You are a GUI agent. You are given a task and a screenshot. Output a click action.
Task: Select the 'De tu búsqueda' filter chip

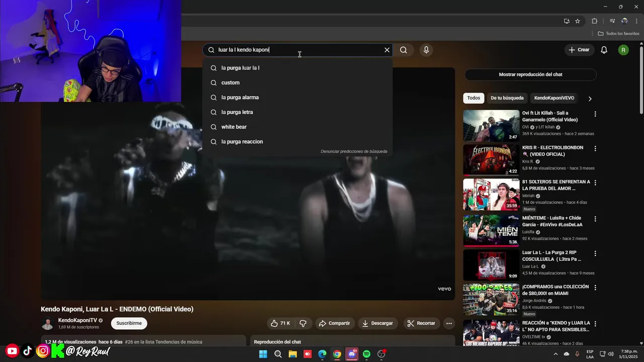(507, 98)
